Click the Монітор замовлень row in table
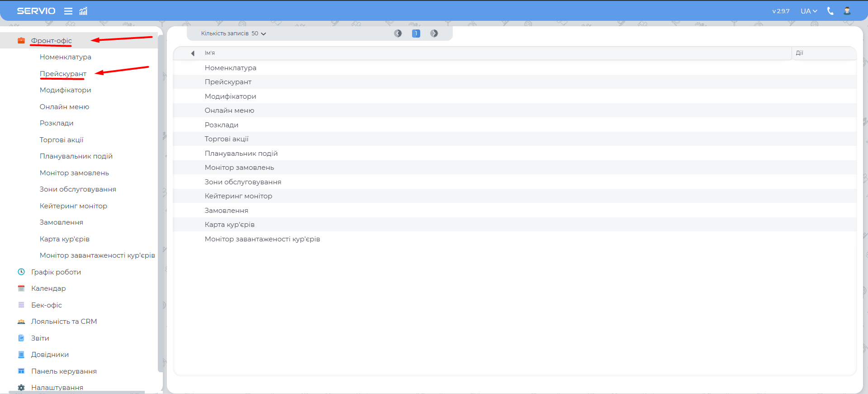Screen dimensions: 868x394 click(x=239, y=168)
